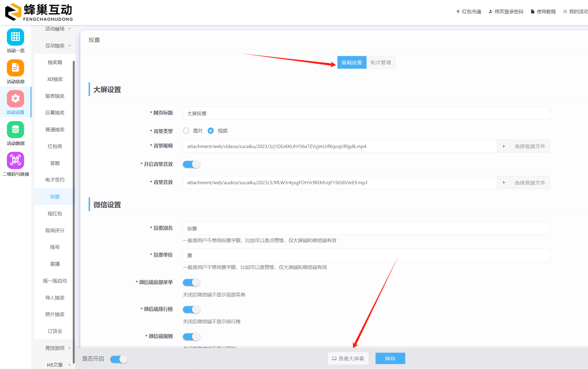Open the 活动数据 database icon
This screenshot has height=369, width=588.
click(x=15, y=130)
